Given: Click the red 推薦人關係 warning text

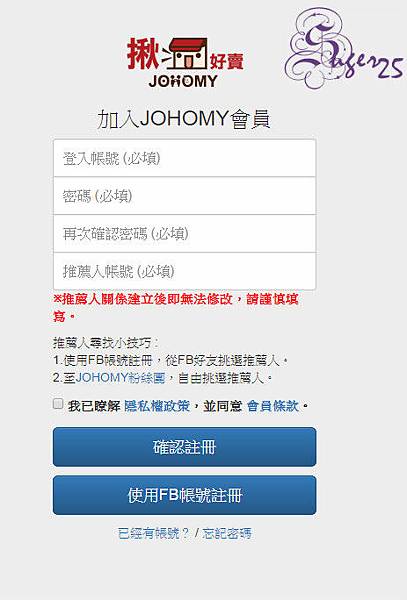Looking at the screenshot, I should [x=176, y=308].
